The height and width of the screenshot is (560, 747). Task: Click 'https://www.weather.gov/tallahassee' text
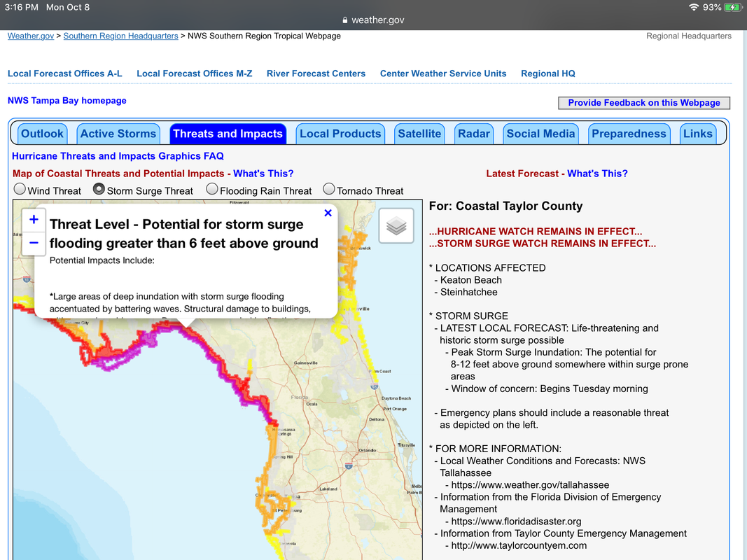pyautogui.click(x=530, y=485)
